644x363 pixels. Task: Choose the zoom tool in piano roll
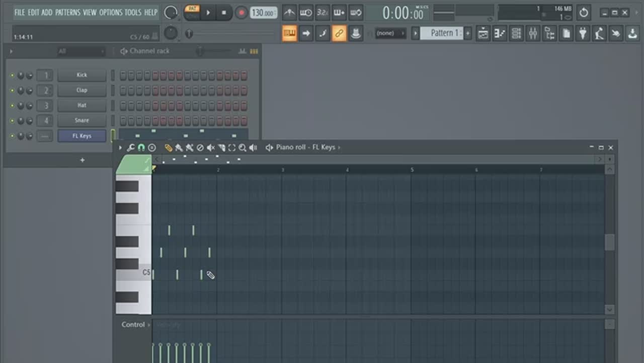coord(243,148)
